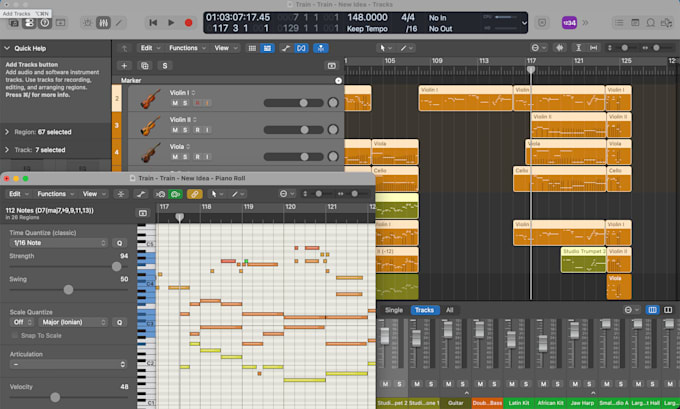The width and height of the screenshot is (680, 409).
Task: Toggle yellow Link button in Piano Roll
Action: click(194, 194)
